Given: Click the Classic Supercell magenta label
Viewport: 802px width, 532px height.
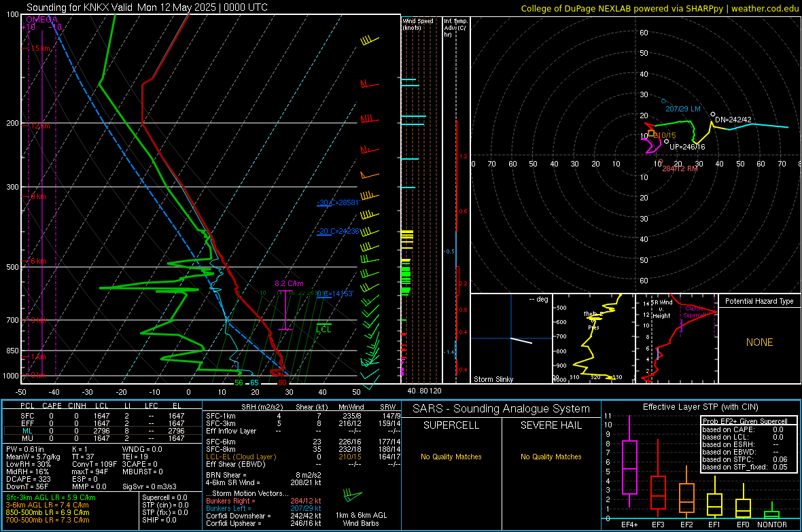Looking at the screenshot, I should (695, 312).
